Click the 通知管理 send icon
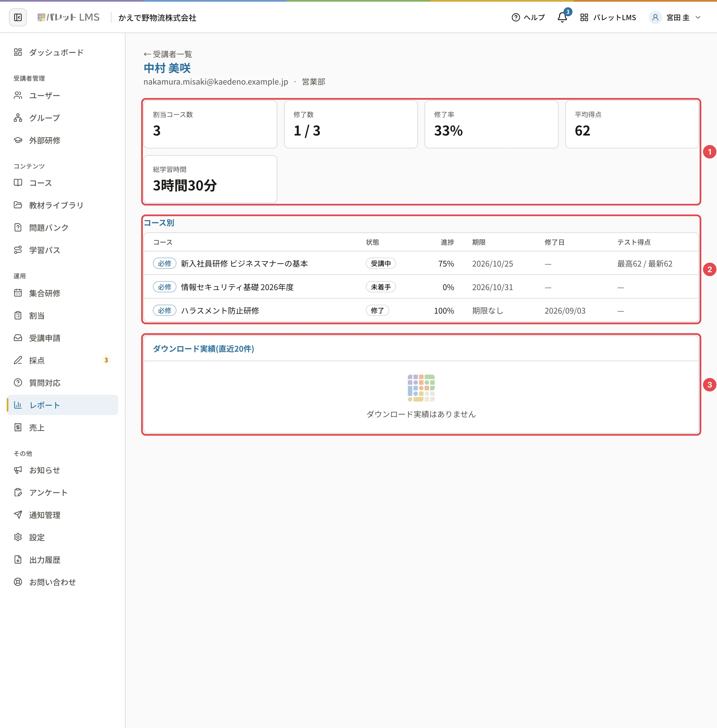Image resolution: width=717 pixels, height=728 pixels. (x=18, y=515)
